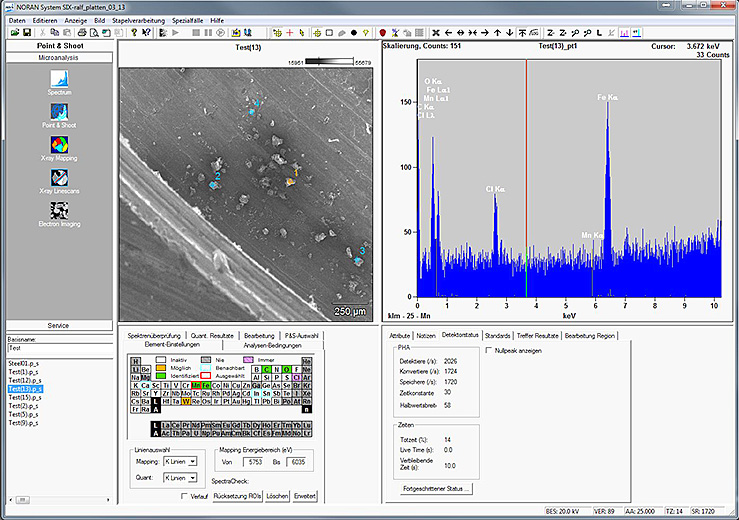Click the X-shaped expand-all arrows icon
Image resolution: width=739 pixels, height=520 pixels.
coord(436,33)
